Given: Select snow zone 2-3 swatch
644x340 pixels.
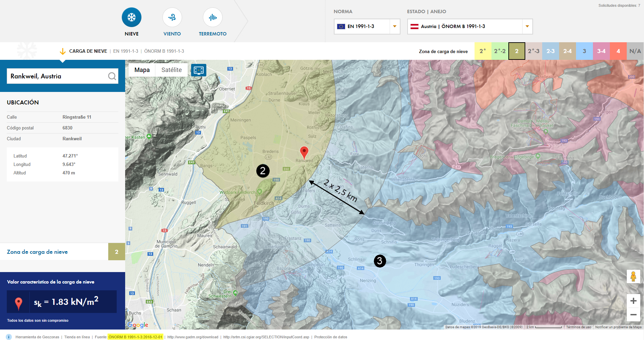Looking at the screenshot, I should point(551,51).
